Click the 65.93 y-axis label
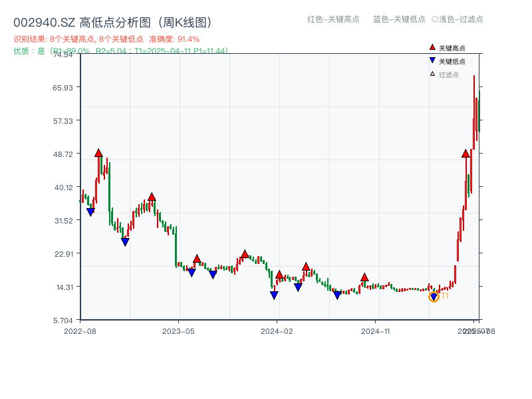The image size is (532, 399). click(x=63, y=88)
